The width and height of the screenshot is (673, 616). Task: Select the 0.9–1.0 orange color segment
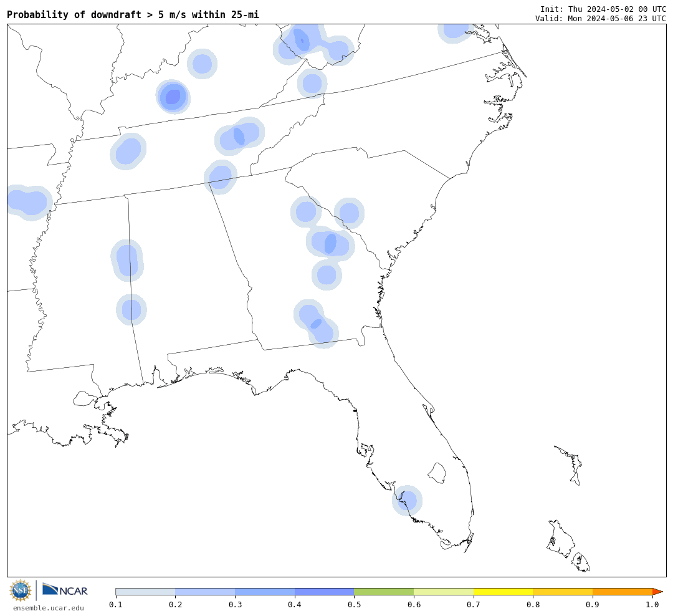(623, 592)
